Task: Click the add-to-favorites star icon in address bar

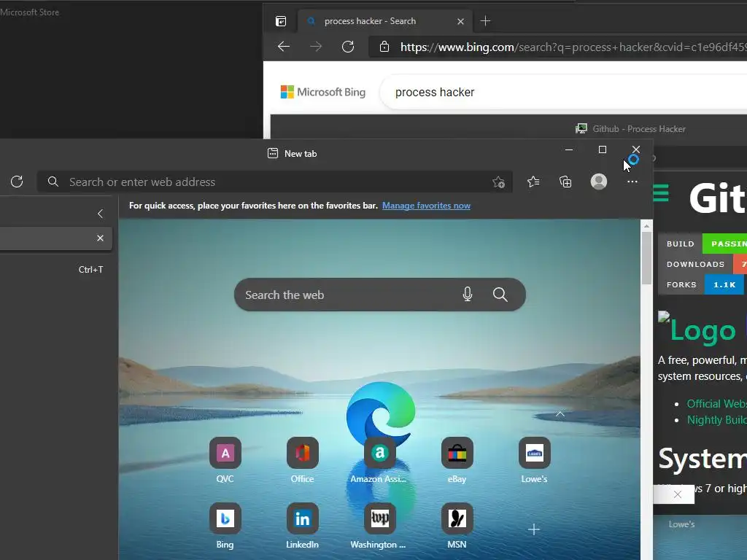Action: coord(498,182)
